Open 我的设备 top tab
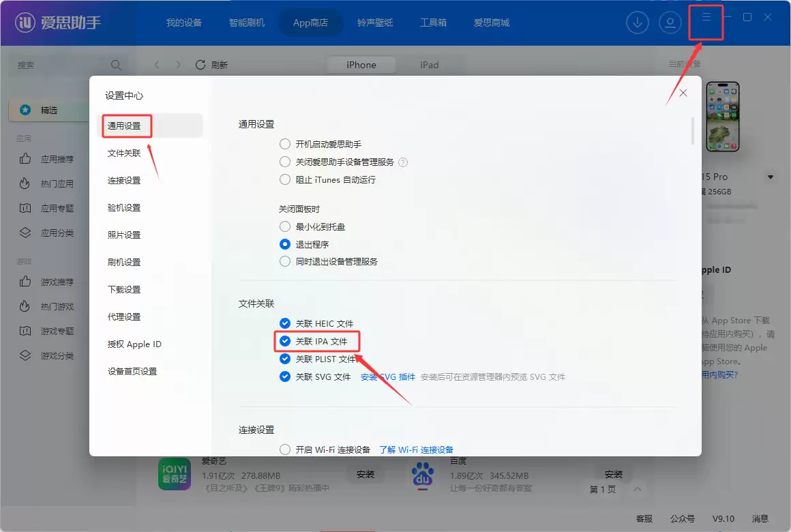The width and height of the screenshot is (791, 532). 184,23
